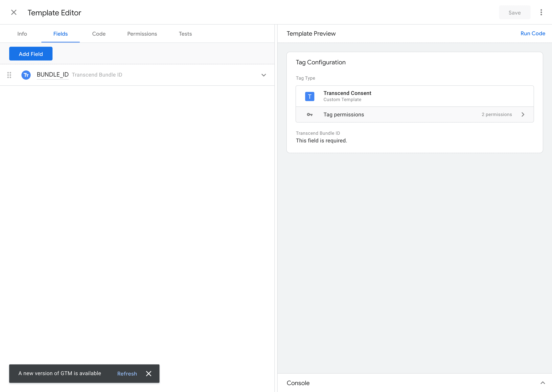Switch to the Tests tab
552x392 pixels.
185,34
